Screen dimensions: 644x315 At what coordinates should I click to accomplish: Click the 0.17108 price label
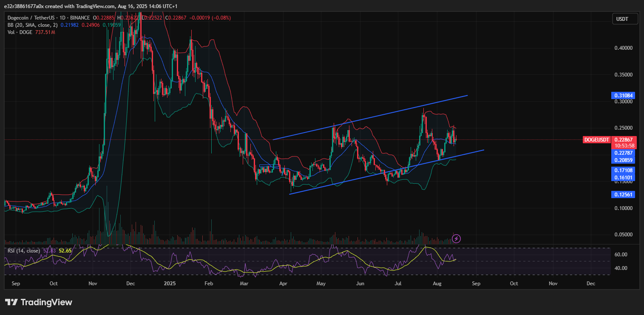(624, 170)
